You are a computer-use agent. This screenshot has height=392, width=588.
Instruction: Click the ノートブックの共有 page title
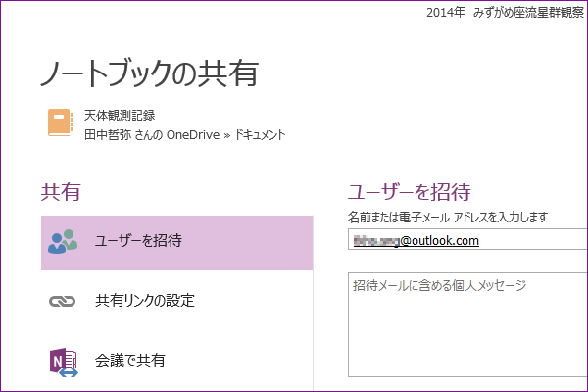(x=149, y=73)
